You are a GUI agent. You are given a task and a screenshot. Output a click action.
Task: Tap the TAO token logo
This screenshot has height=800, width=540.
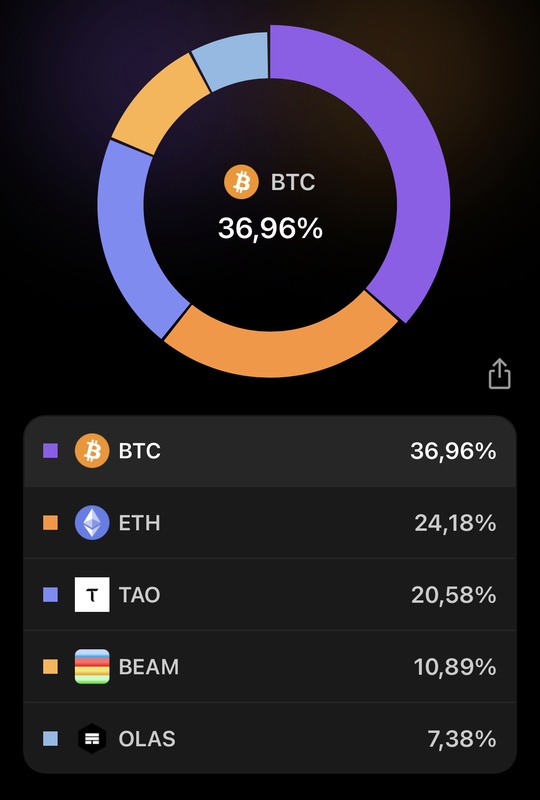point(92,594)
